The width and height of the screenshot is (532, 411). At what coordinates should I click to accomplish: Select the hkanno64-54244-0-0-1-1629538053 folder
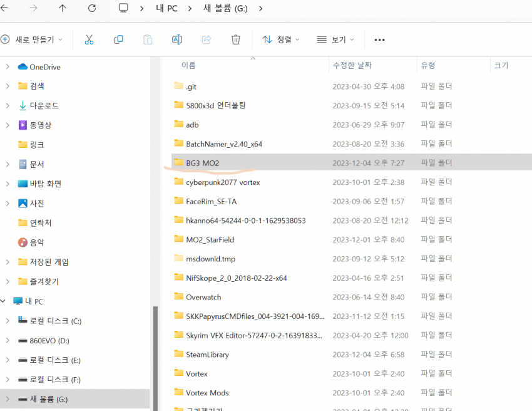coord(245,221)
